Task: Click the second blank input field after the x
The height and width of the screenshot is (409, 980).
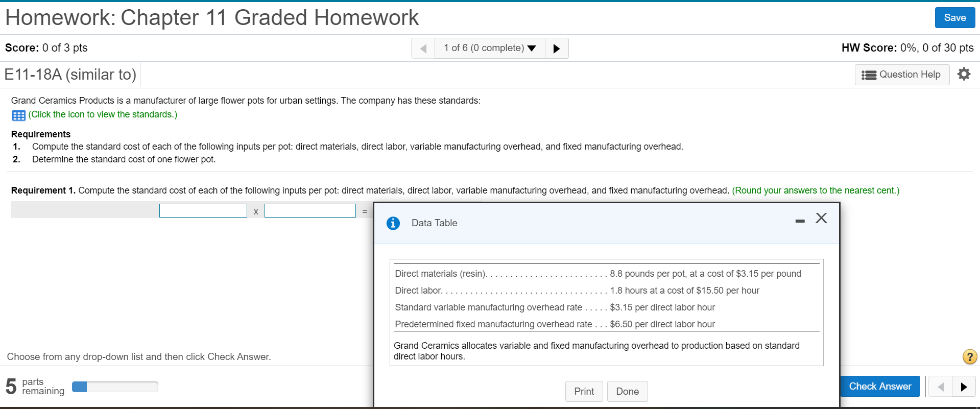Action: pos(310,210)
